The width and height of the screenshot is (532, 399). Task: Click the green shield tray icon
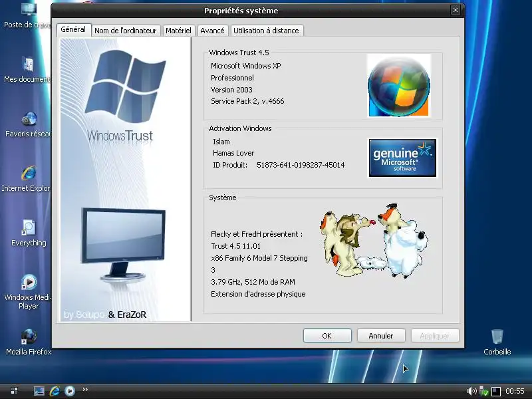484,392
